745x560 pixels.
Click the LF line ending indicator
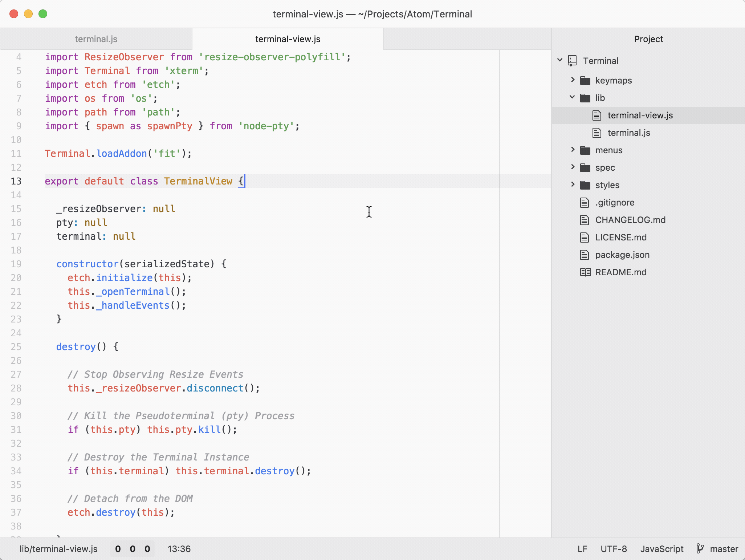click(582, 549)
